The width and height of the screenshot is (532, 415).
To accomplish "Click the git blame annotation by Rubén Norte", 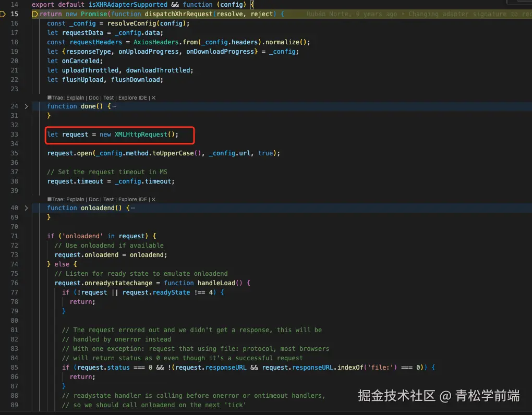I will (x=419, y=14).
